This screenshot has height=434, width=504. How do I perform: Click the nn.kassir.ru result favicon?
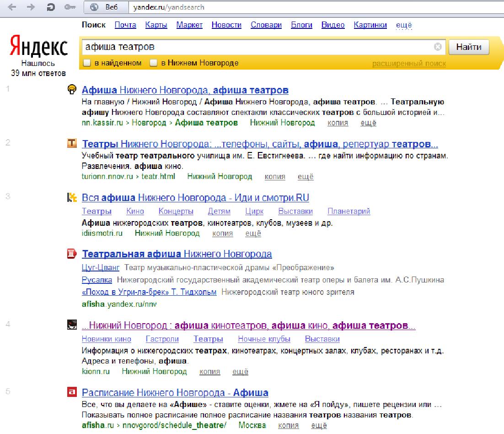click(72, 89)
